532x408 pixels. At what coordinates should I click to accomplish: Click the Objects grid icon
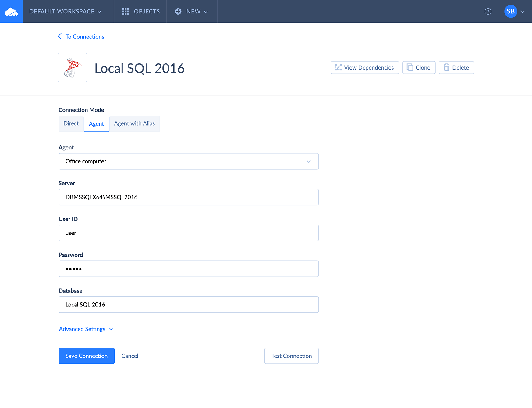tap(126, 12)
